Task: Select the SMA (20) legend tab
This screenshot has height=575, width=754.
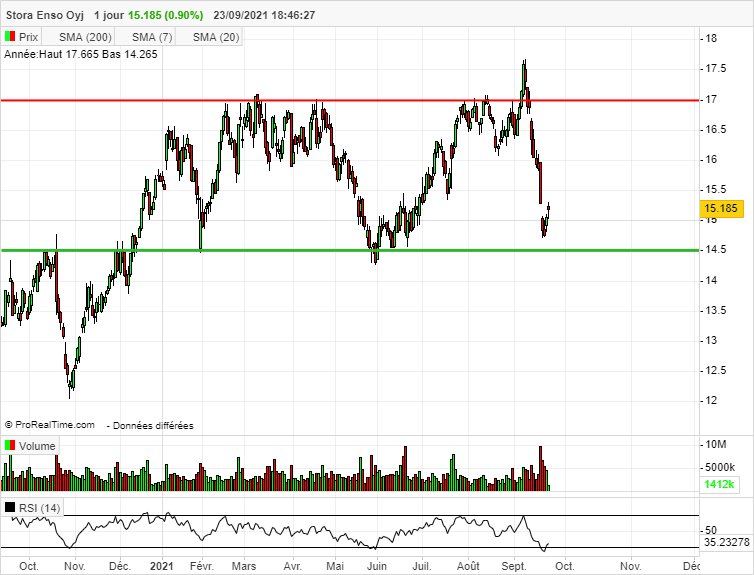Action: point(216,37)
